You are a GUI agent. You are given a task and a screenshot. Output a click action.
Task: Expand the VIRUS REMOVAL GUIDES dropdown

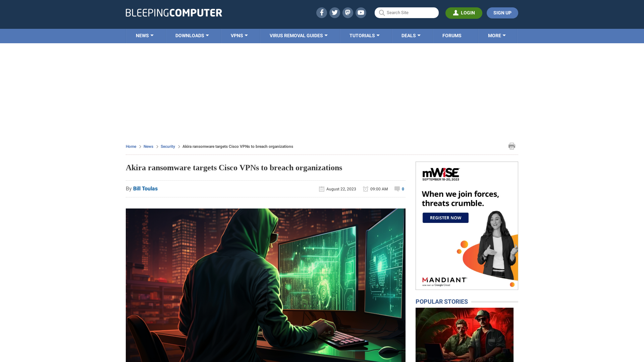(298, 35)
